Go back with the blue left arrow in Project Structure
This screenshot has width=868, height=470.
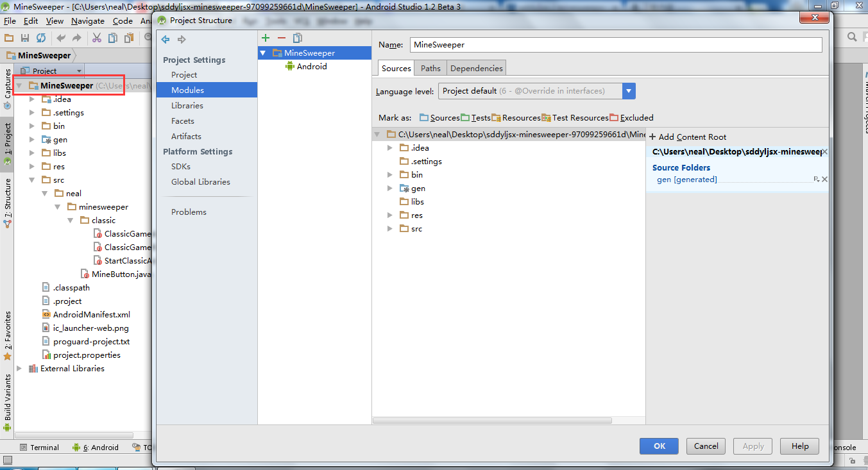[x=166, y=39]
